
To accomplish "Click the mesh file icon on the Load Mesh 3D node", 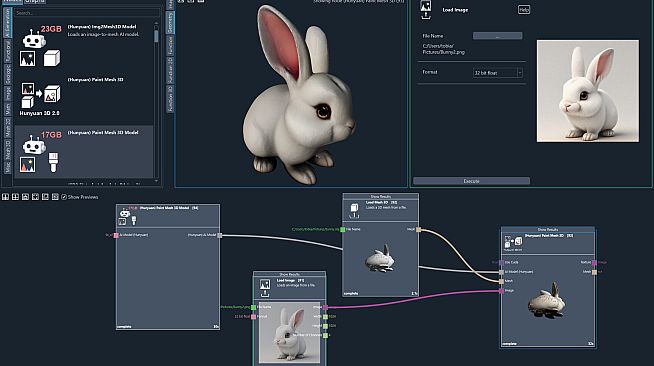I will click(x=354, y=211).
